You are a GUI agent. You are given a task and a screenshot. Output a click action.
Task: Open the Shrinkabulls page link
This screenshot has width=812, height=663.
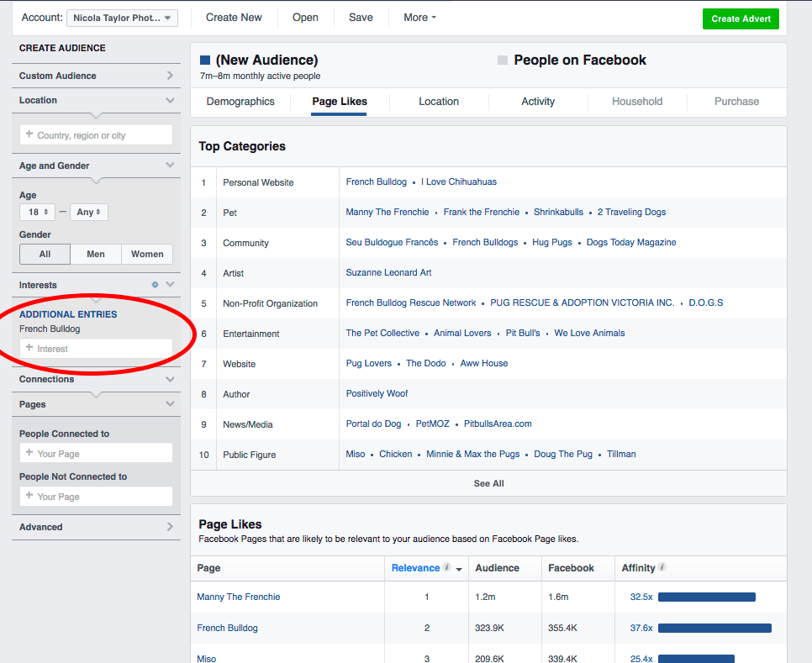point(558,212)
